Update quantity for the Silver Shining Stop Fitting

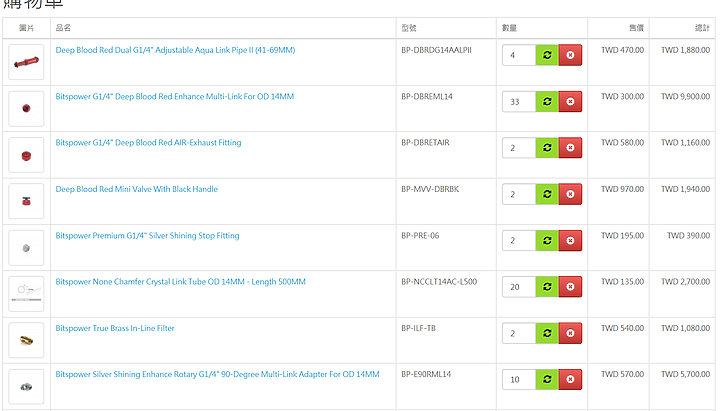(547, 241)
